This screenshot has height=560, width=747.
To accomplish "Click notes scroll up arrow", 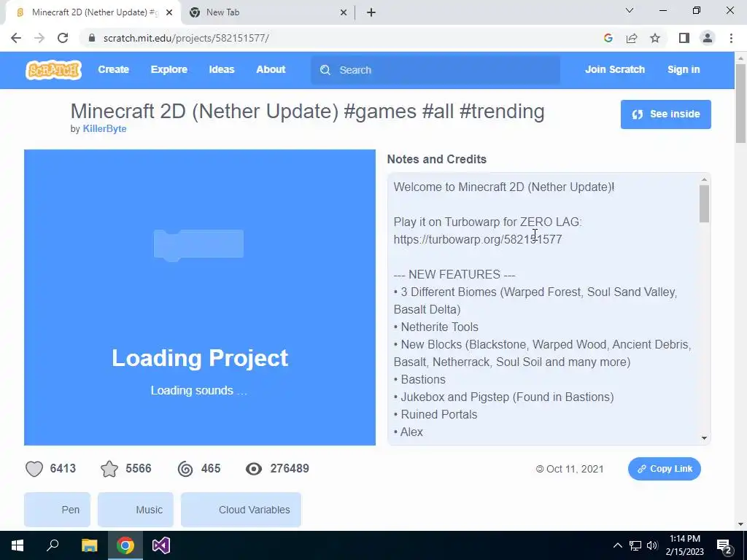I will (704, 179).
